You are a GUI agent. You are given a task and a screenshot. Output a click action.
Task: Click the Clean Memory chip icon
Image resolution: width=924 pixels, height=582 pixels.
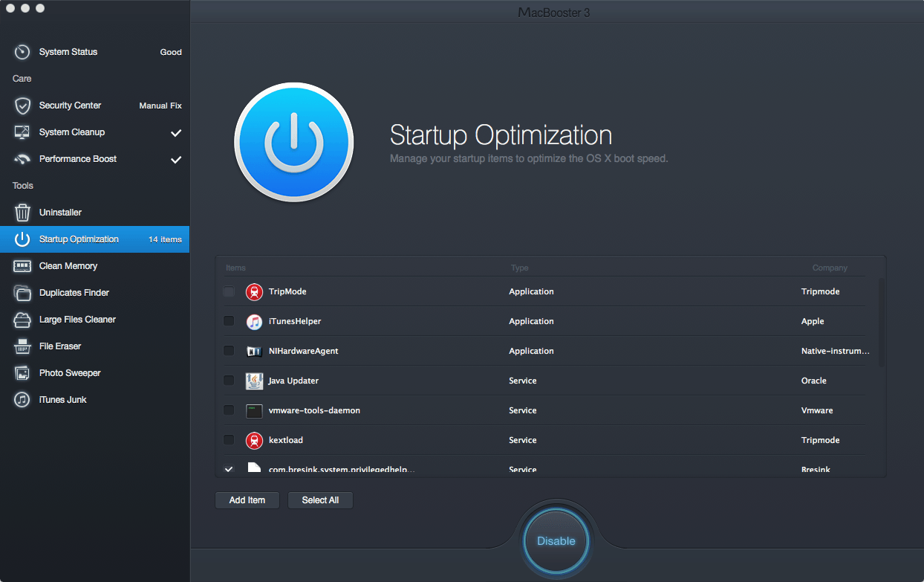pos(22,266)
